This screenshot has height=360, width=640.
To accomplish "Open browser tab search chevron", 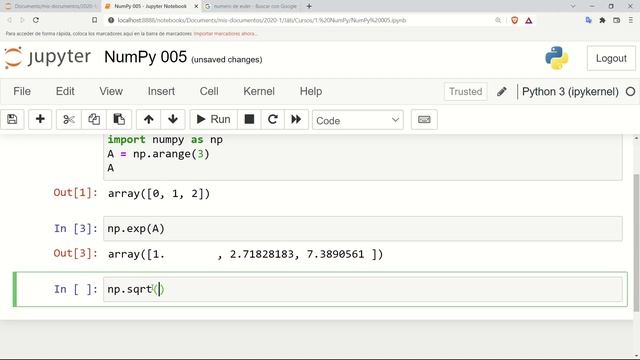I will pos(573,6).
